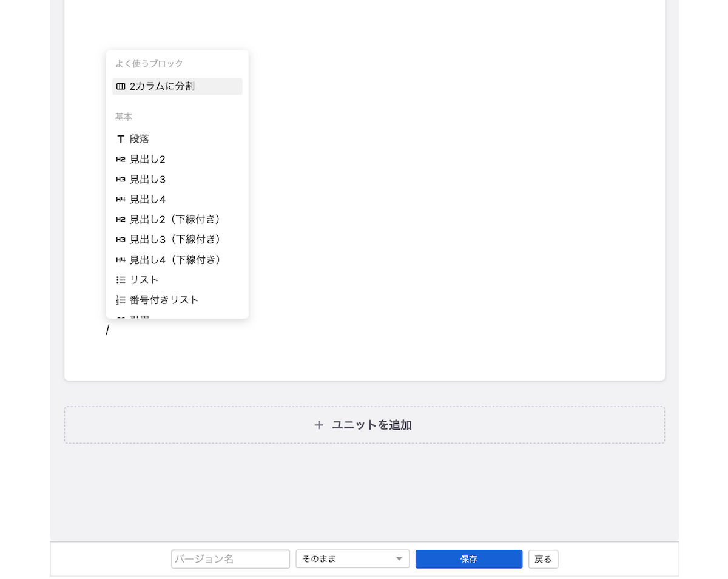The height and width of the screenshot is (579, 728).
Task: Focus the バージョン名 input field
Action: [231, 559]
